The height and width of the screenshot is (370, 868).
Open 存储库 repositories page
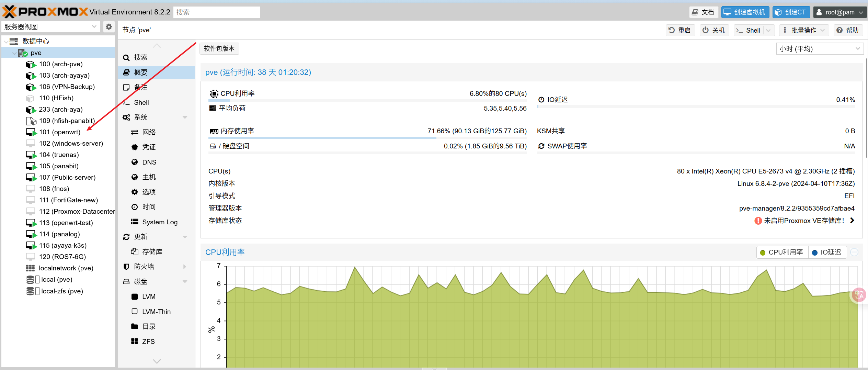pyautogui.click(x=157, y=252)
